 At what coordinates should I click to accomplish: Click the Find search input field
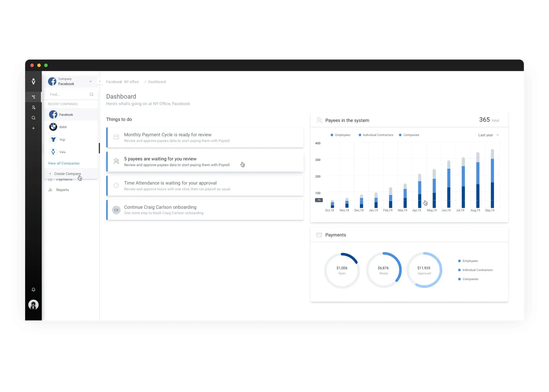(x=69, y=95)
